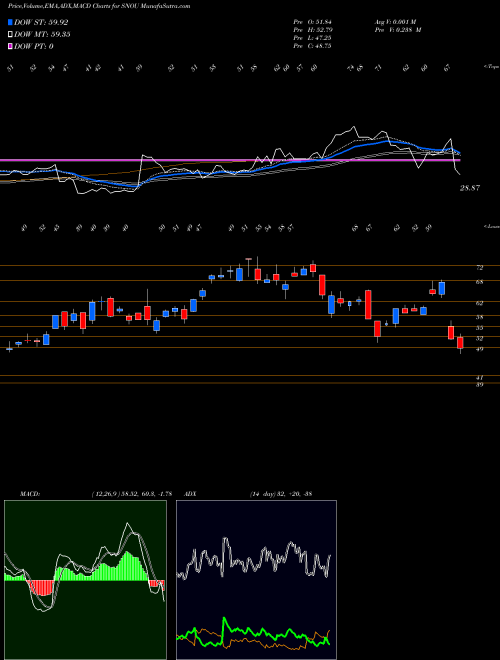The width and height of the screenshot is (500, 660).
Task: Click the ADX indicator chart panel
Action: pyautogui.click(x=256, y=580)
